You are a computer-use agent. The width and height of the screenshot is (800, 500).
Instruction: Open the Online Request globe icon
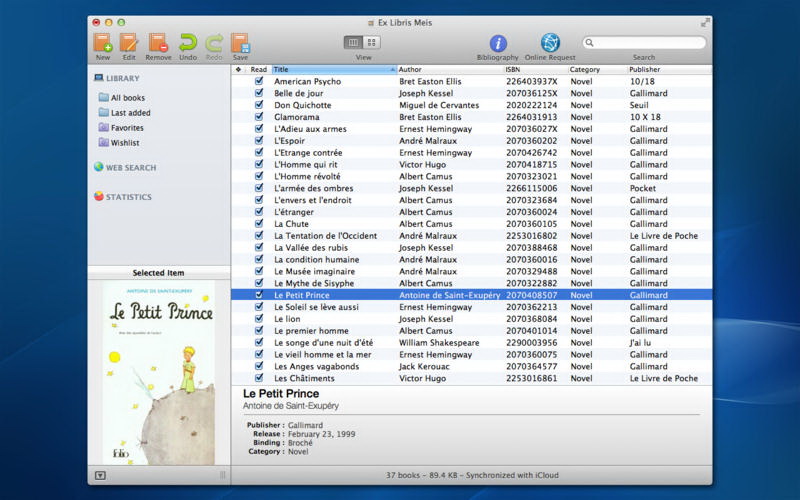coord(550,43)
